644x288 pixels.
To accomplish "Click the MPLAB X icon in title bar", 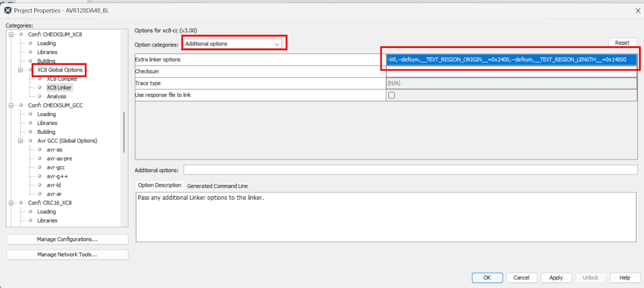I will pos(8,10).
